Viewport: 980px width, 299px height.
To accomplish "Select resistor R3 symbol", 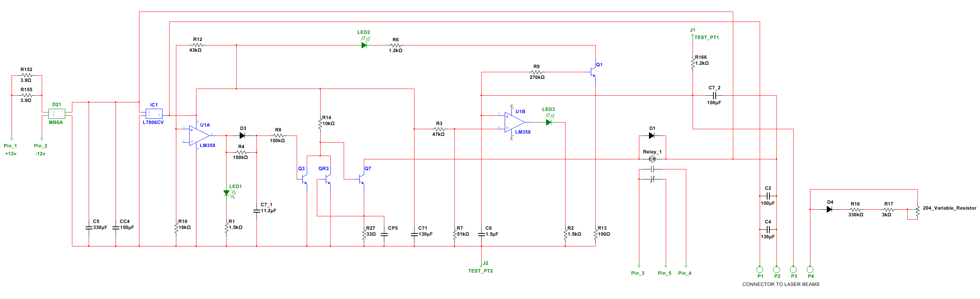I will [439, 129].
